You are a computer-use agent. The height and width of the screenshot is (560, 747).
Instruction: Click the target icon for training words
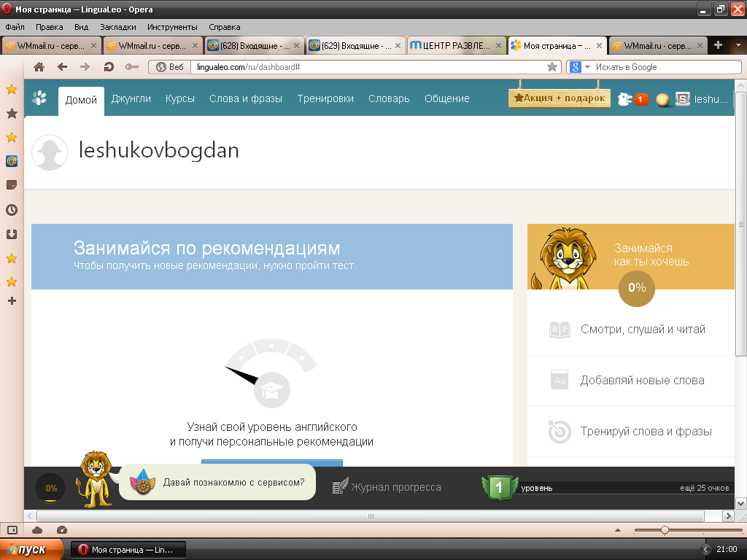point(560,432)
